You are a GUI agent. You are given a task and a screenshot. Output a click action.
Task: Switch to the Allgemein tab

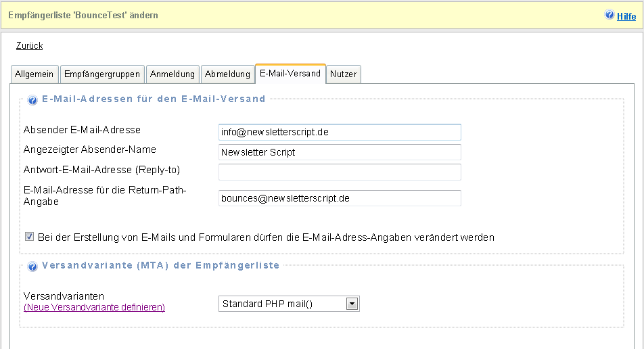tap(34, 74)
